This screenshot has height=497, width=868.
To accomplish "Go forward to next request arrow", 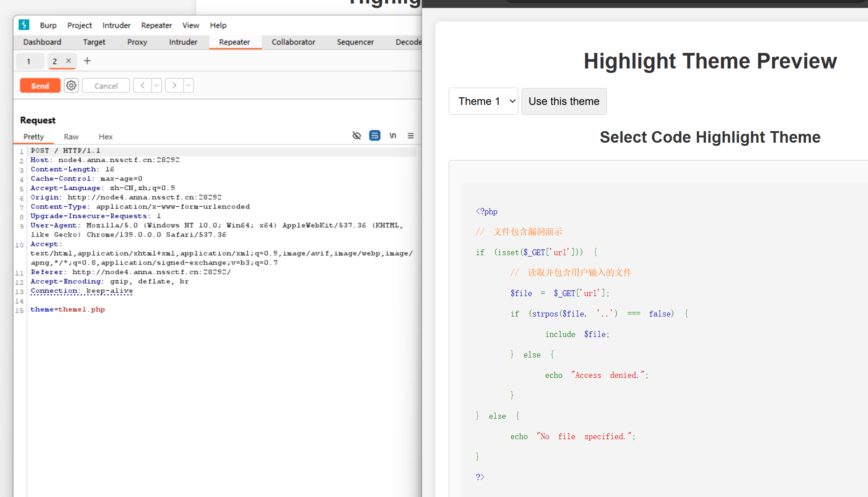I will pos(175,85).
